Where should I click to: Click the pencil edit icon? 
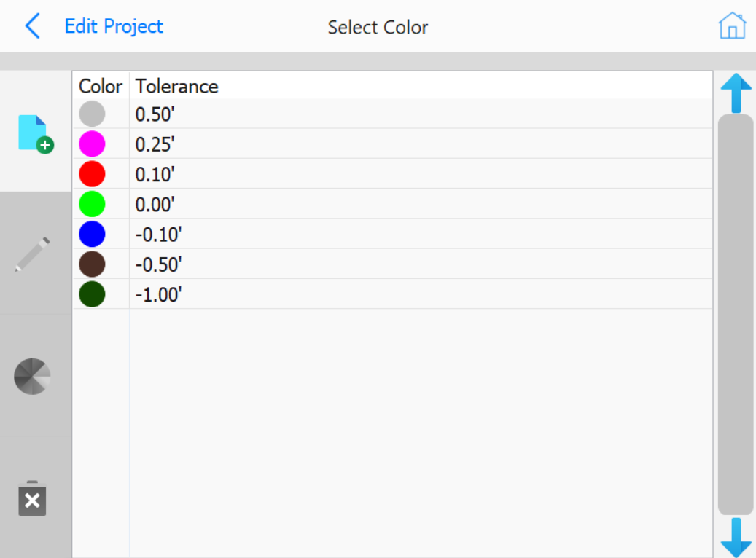[x=32, y=254]
